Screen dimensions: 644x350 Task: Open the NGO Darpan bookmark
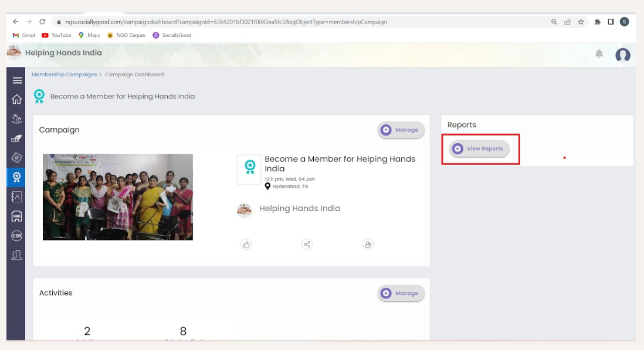pyautogui.click(x=127, y=35)
